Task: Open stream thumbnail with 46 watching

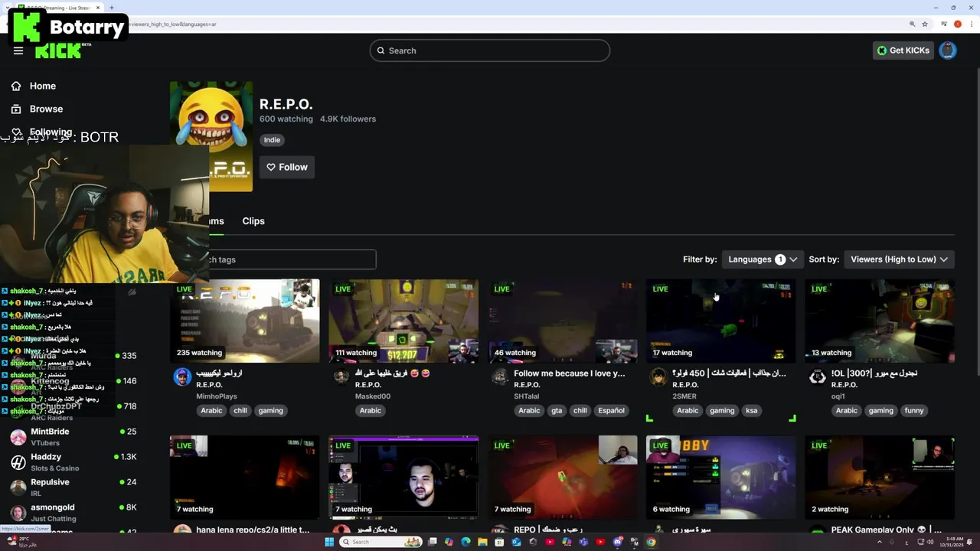Action: click(563, 321)
